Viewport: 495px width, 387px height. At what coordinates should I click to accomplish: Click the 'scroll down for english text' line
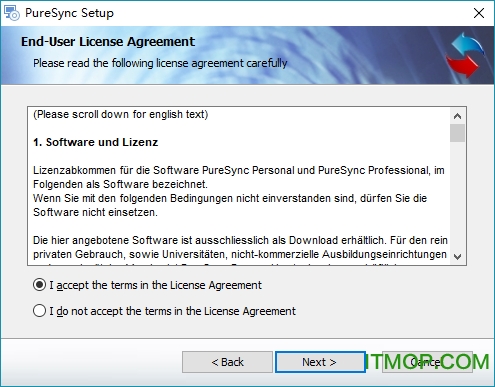121,114
